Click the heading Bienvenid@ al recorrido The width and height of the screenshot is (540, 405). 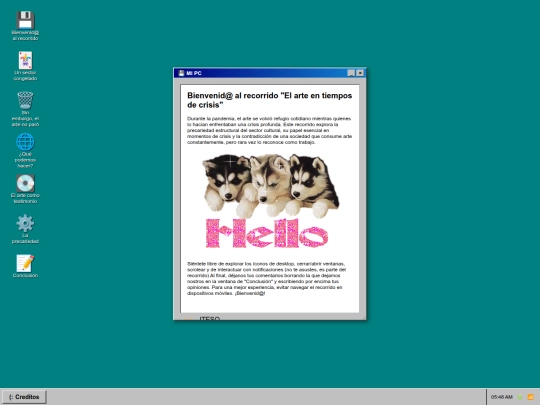270,100
